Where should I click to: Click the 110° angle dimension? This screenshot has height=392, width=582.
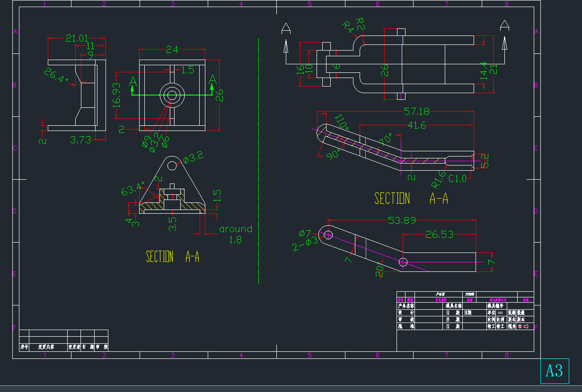[x=342, y=122]
